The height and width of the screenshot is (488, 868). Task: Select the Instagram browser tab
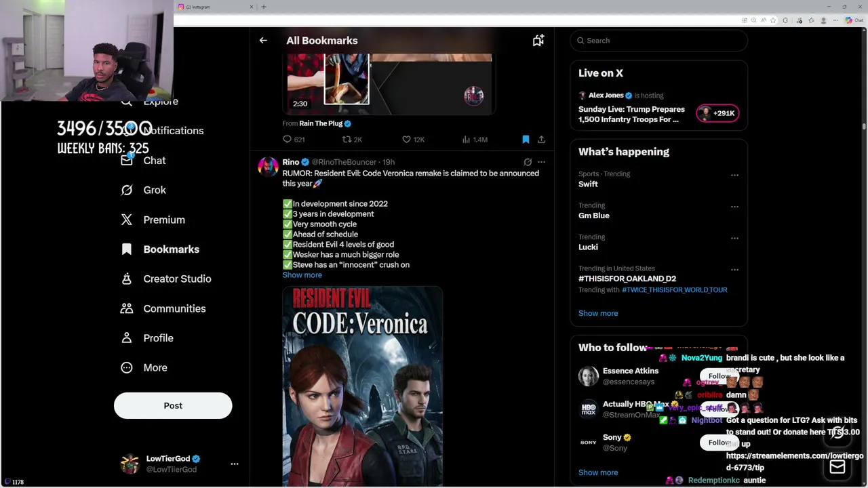(x=216, y=7)
